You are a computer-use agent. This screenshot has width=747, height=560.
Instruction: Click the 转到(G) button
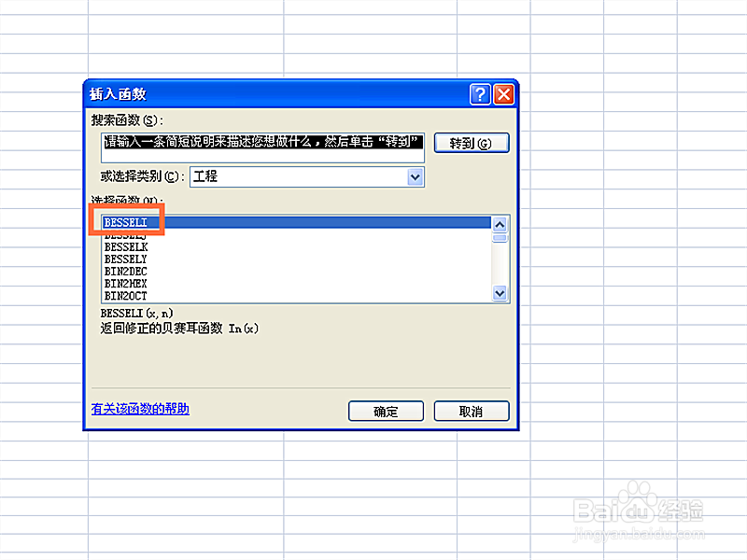(x=472, y=143)
